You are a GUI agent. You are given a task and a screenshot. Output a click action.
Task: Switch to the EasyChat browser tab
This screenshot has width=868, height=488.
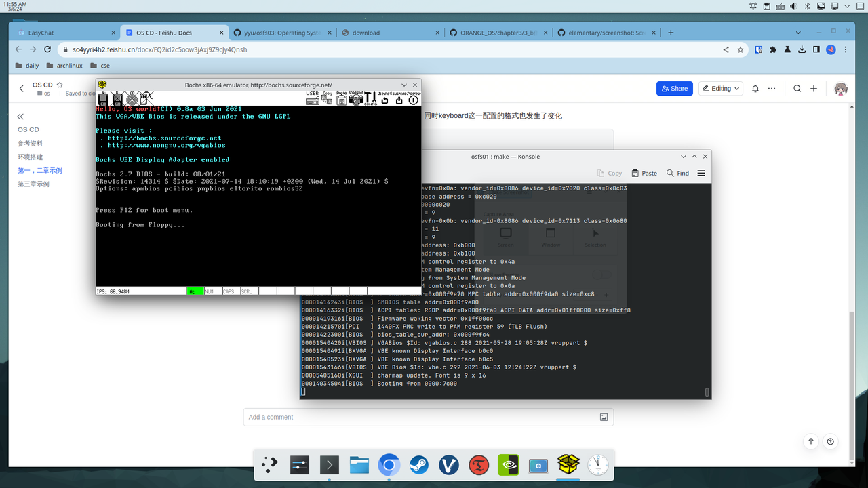click(x=66, y=33)
